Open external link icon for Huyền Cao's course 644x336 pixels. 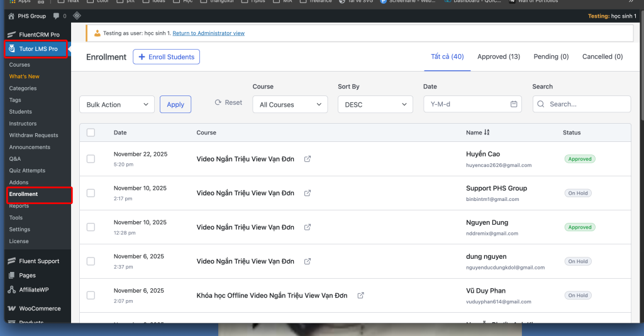pyautogui.click(x=308, y=159)
